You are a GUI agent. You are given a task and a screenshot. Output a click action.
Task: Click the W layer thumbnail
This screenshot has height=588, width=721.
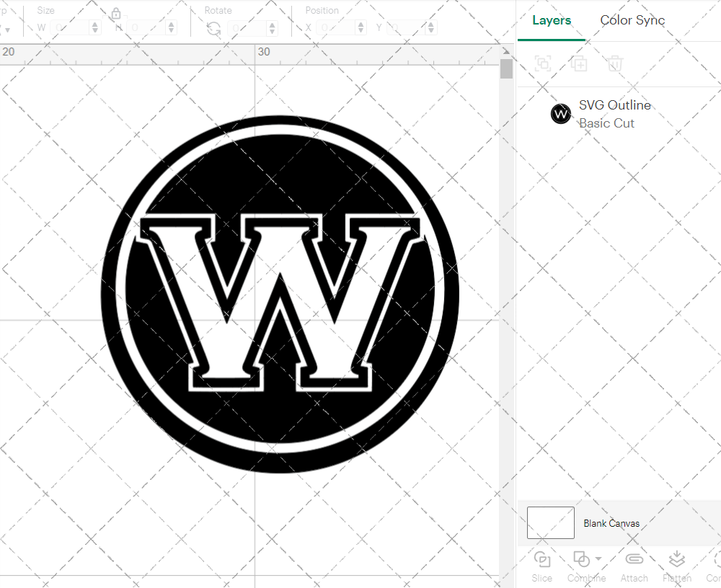tap(560, 114)
